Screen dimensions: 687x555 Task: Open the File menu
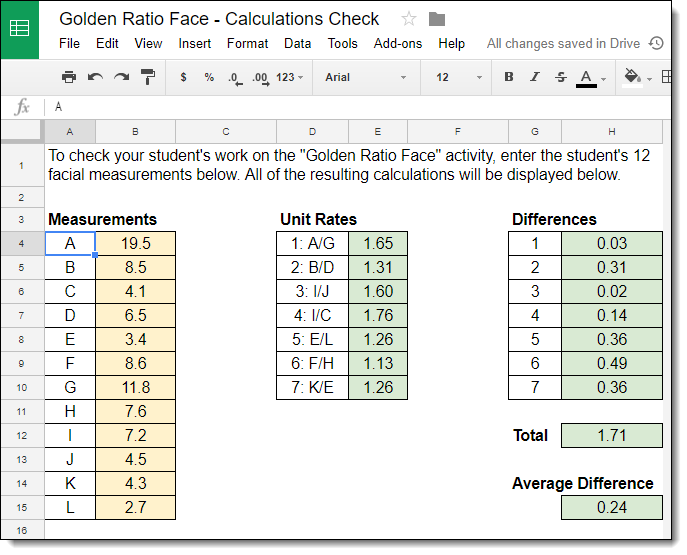69,43
